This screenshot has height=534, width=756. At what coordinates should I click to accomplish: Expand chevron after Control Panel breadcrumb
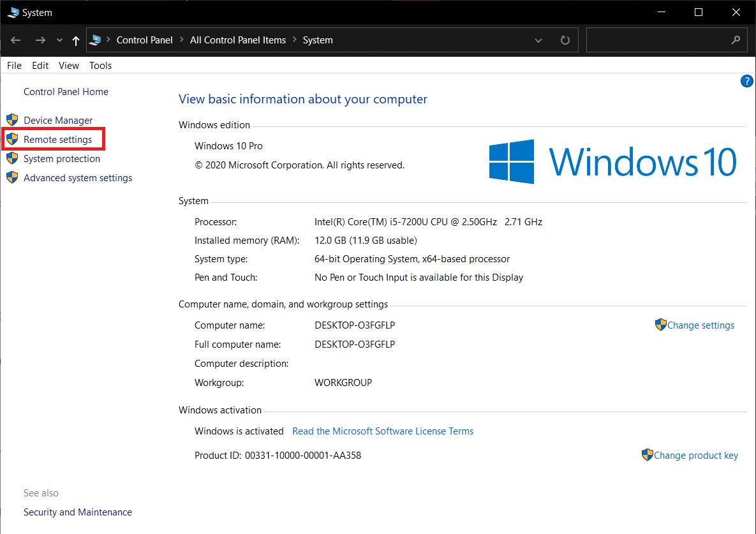tap(182, 40)
